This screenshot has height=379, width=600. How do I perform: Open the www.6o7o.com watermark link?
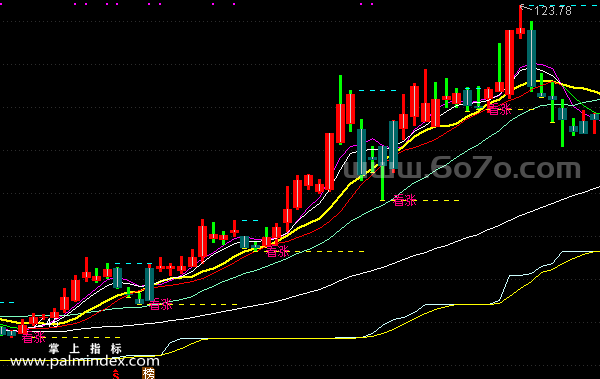point(462,168)
